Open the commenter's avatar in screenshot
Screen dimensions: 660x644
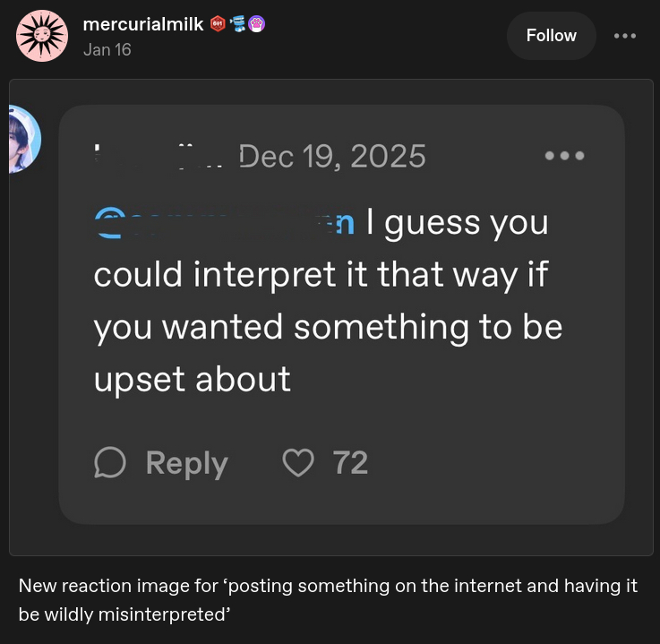[21, 139]
